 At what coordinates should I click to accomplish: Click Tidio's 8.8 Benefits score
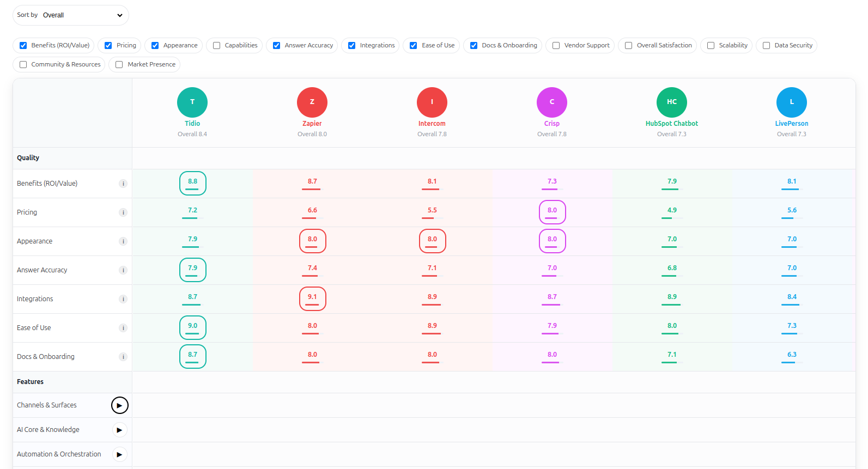coord(193,184)
